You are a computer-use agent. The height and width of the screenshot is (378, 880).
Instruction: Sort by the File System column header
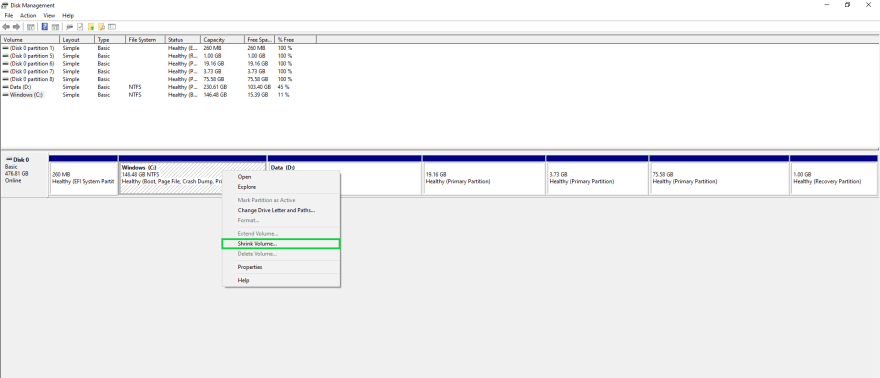coord(145,40)
